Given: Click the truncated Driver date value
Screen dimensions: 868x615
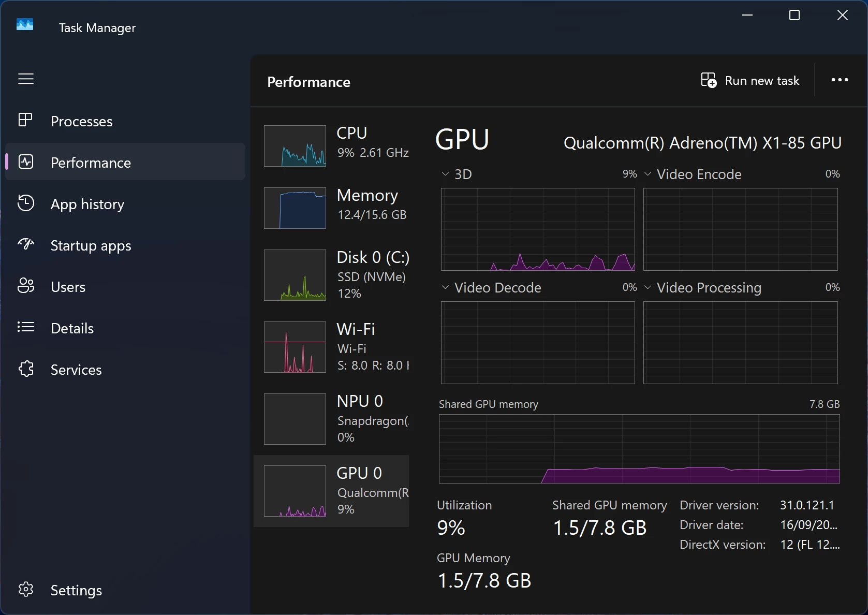Looking at the screenshot, I should coord(808,524).
